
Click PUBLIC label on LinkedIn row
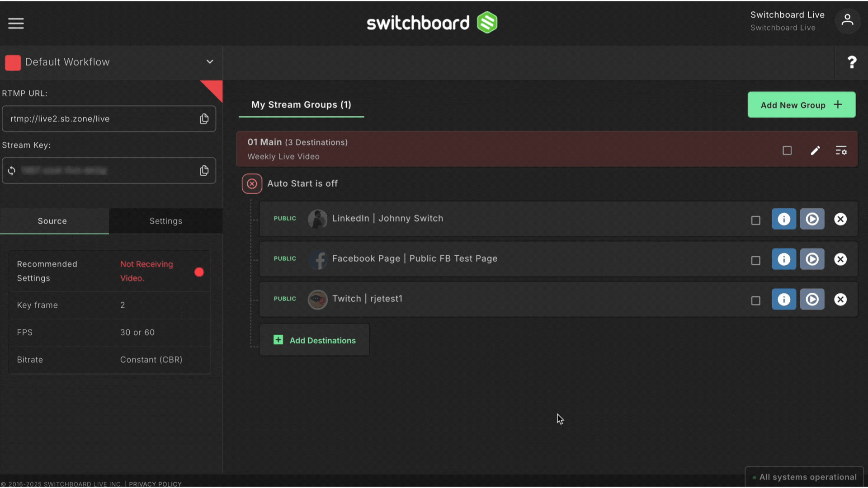(x=285, y=219)
